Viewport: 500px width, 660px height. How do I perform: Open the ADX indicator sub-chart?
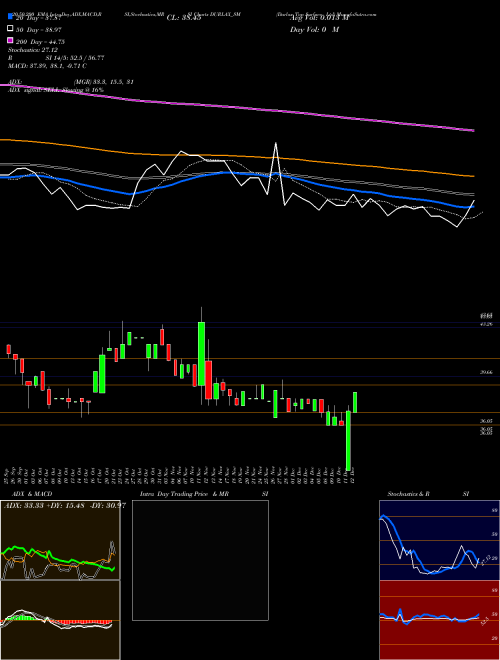coord(60,540)
